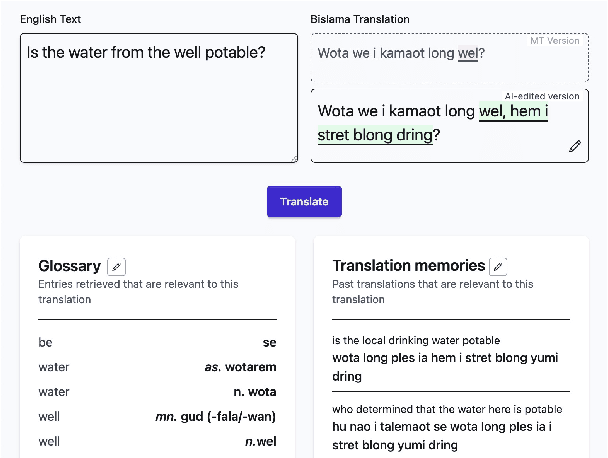This screenshot has width=608, height=458.
Task: Click the Translation memories heading
Action: (408, 266)
